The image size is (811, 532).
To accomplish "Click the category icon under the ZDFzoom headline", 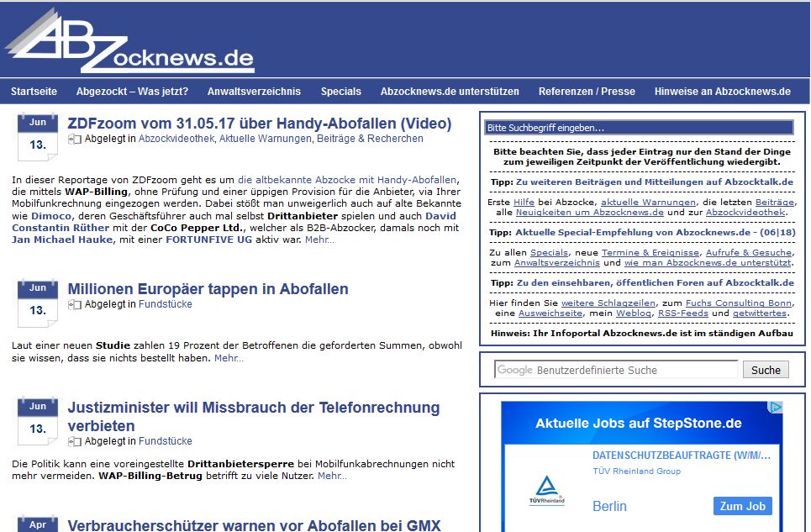I will 75,139.
